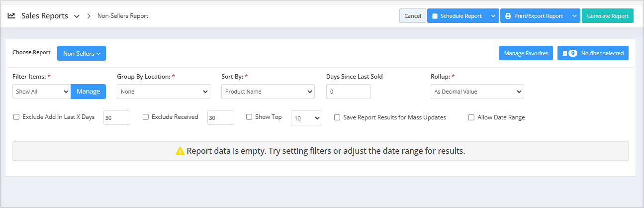
Task: Cancel the report
Action: click(412, 16)
